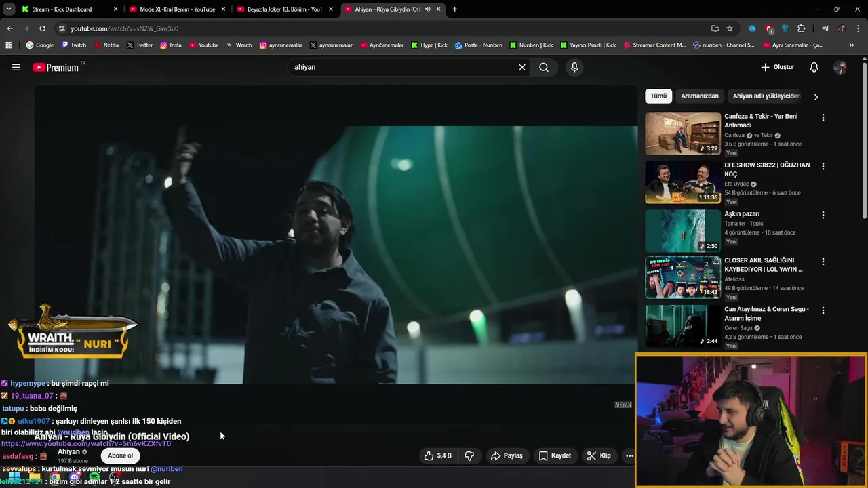This screenshot has height=488, width=868.
Task: Run the search with the magnifier button
Action: click(x=544, y=67)
